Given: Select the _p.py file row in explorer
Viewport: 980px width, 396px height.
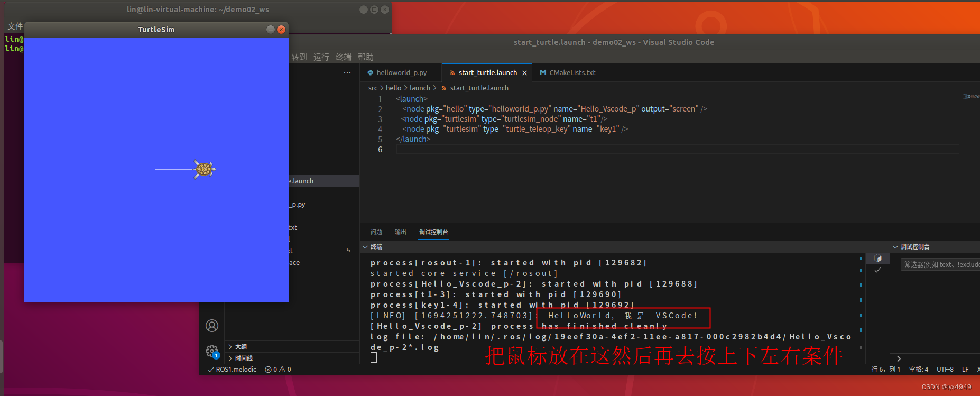Looking at the screenshot, I should 324,204.
